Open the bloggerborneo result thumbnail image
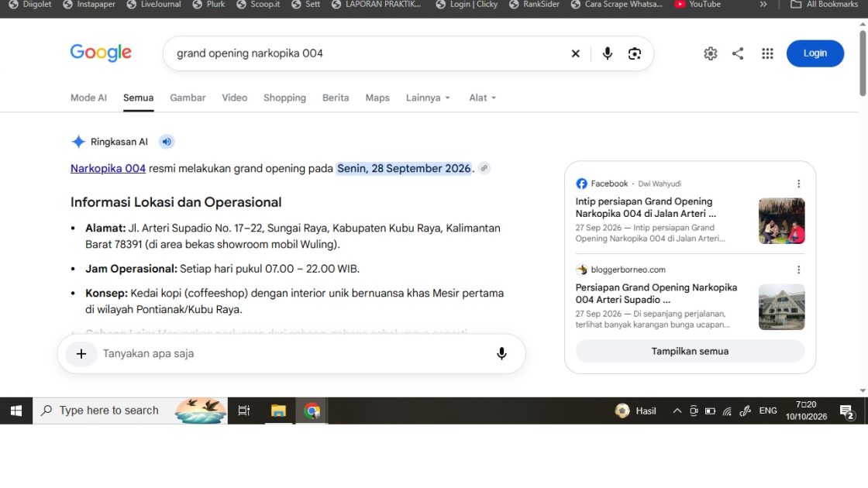This screenshot has height=488, width=868. pos(782,307)
